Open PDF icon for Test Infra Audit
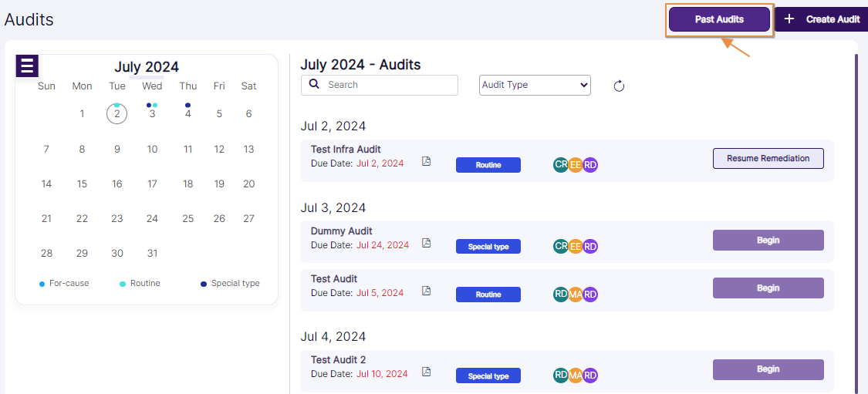Screen dimensions: 868x394 [x=426, y=162]
